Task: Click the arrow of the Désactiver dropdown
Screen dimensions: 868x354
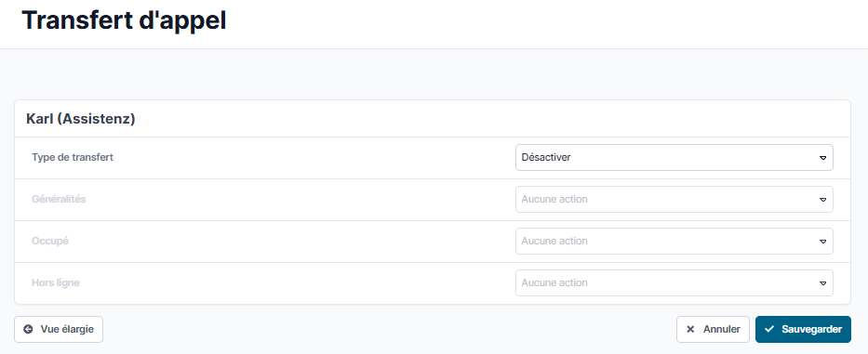Action: click(822, 158)
